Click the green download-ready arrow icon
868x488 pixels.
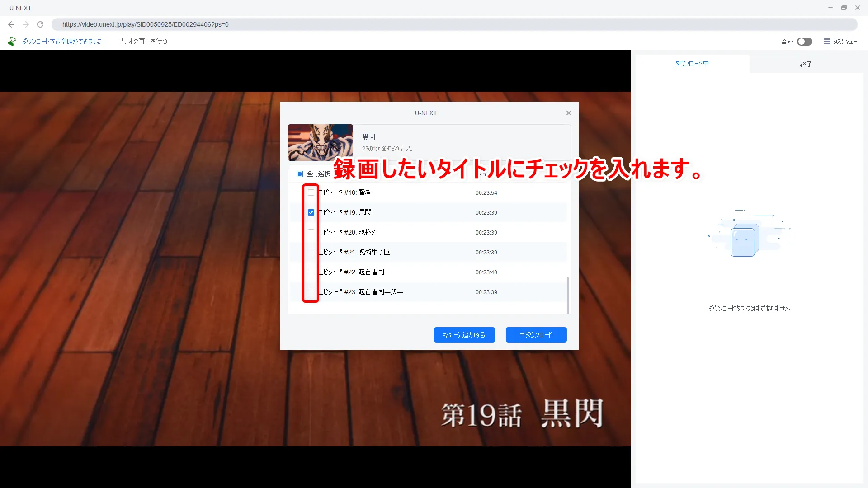pos(12,42)
